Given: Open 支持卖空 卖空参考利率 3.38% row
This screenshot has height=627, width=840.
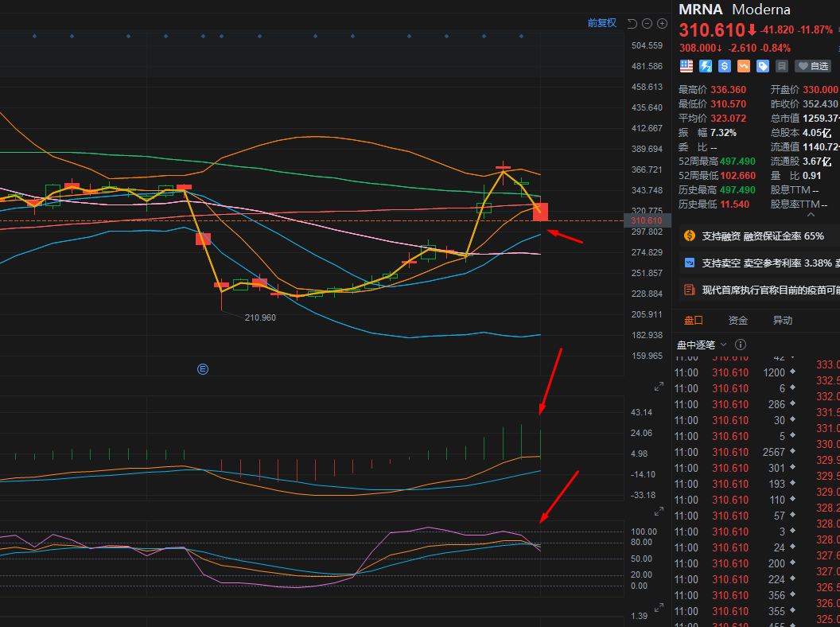Looking at the screenshot, I should click(x=759, y=263).
